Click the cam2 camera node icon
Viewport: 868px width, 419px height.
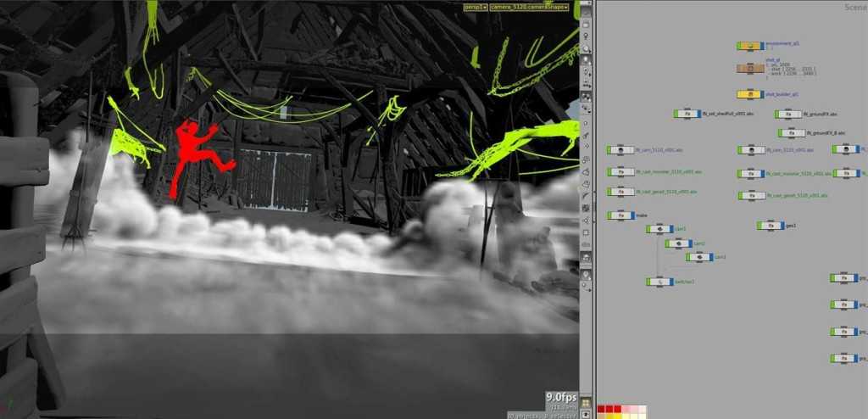tap(678, 243)
